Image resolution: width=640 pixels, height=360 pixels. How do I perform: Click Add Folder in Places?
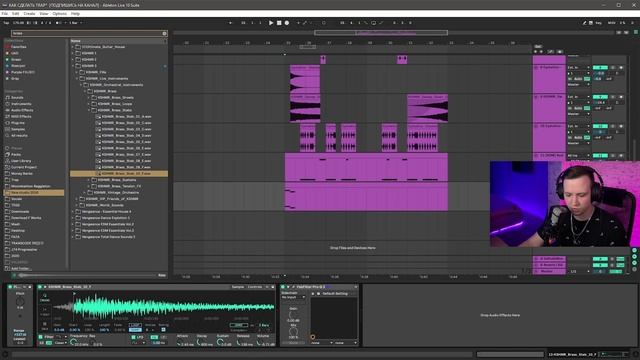20,269
